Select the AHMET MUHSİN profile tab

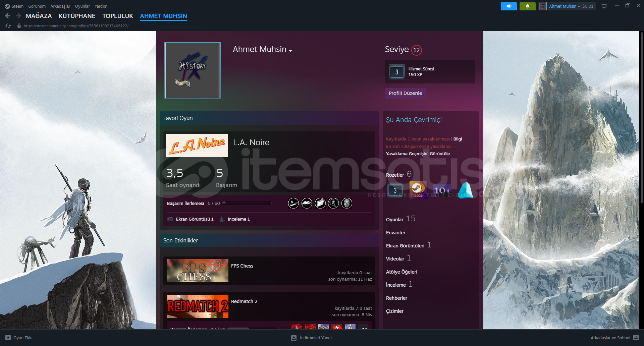[x=163, y=16]
